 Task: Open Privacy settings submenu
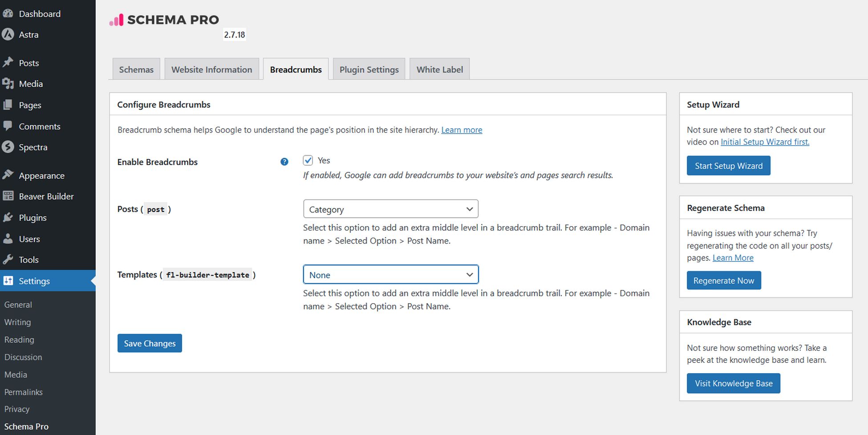click(17, 409)
